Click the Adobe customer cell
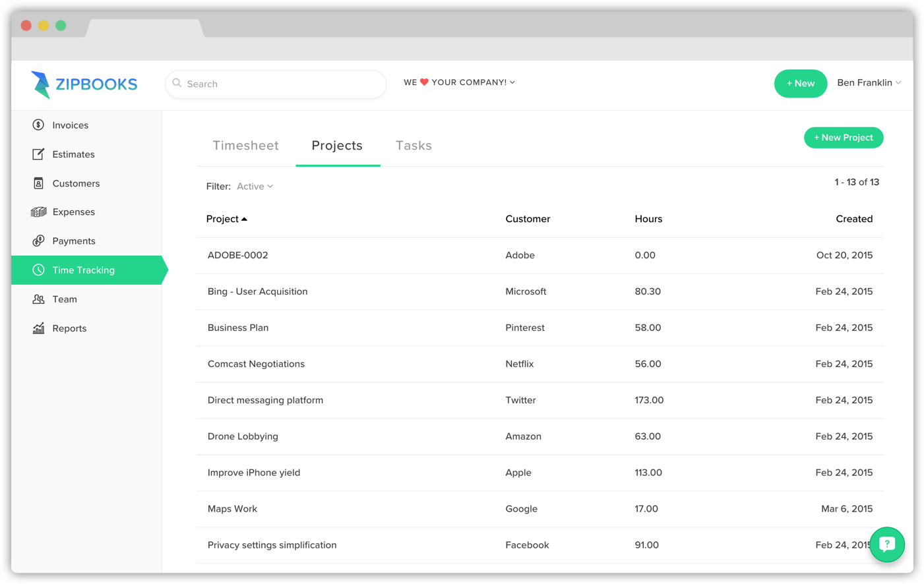The width and height of the screenshot is (924, 584). pyautogui.click(x=520, y=255)
